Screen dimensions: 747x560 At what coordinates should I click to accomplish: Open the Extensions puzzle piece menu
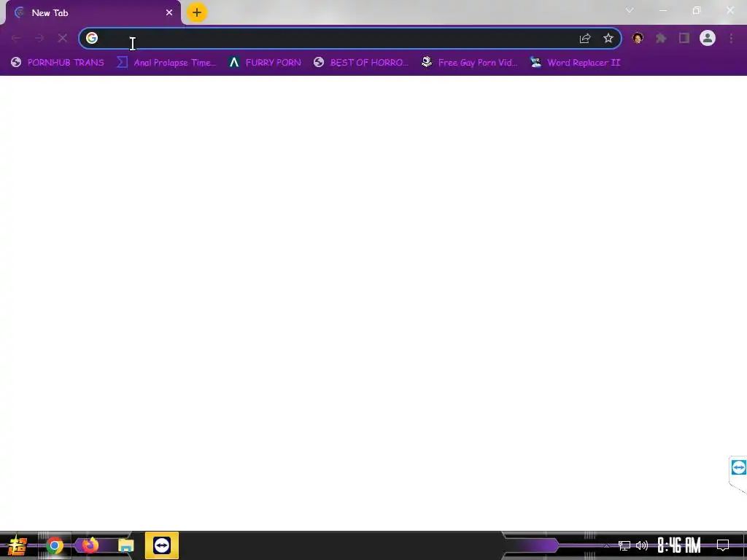[661, 38]
